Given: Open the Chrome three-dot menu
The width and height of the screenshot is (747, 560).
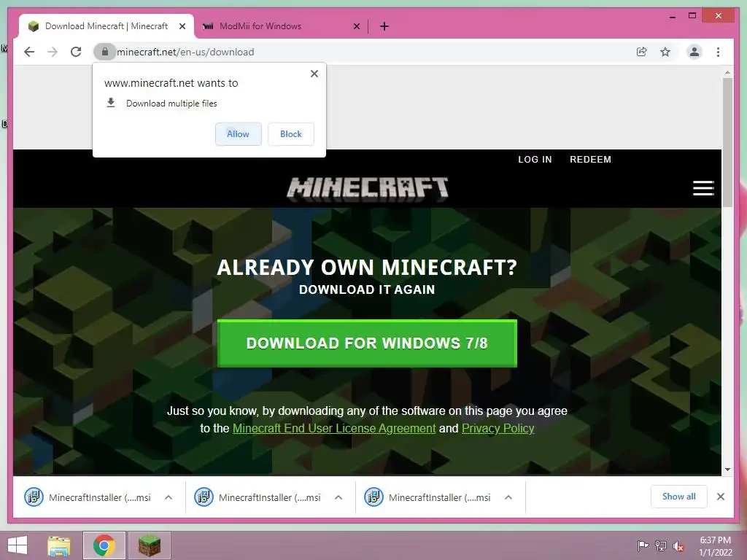Looking at the screenshot, I should 718,52.
